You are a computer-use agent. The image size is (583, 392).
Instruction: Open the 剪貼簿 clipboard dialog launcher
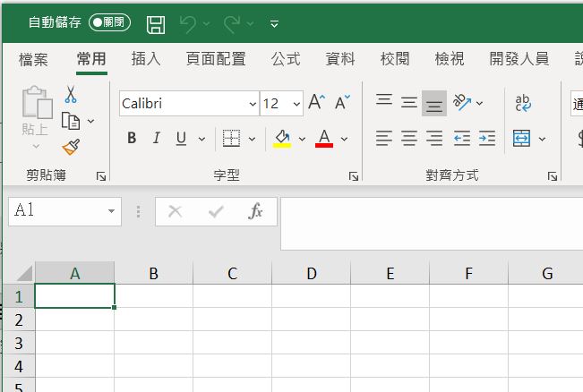tap(101, 176)
